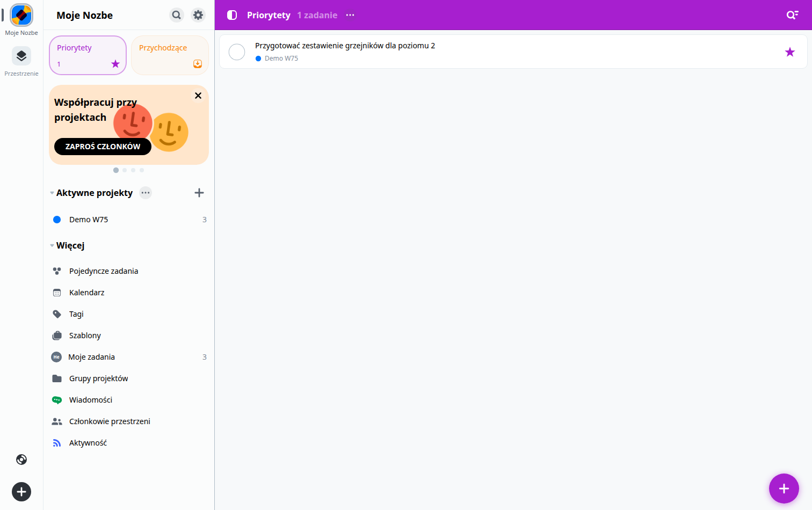Open the Demo W75 project
812x510 pixels.
[x=129, y=220]
